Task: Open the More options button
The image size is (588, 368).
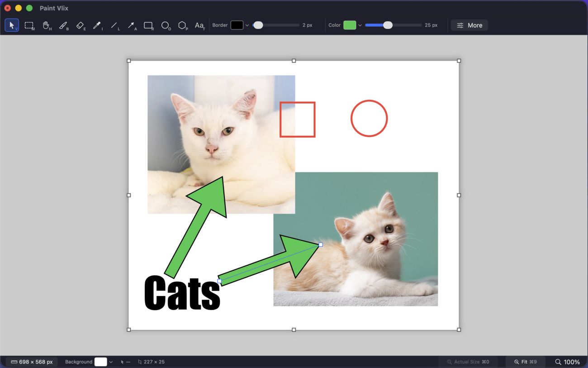Action: point(469,25)
